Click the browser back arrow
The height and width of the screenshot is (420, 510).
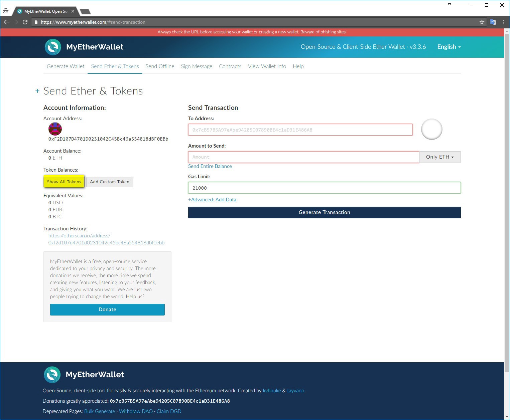tap(6, 22)
